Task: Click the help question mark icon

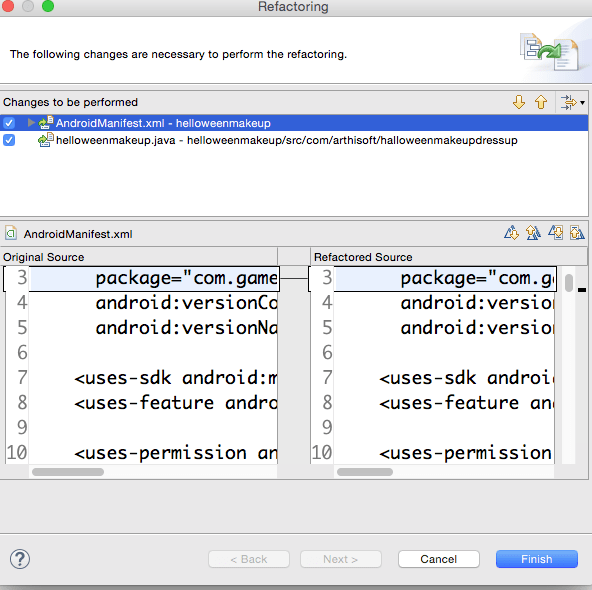Action: 20,559
